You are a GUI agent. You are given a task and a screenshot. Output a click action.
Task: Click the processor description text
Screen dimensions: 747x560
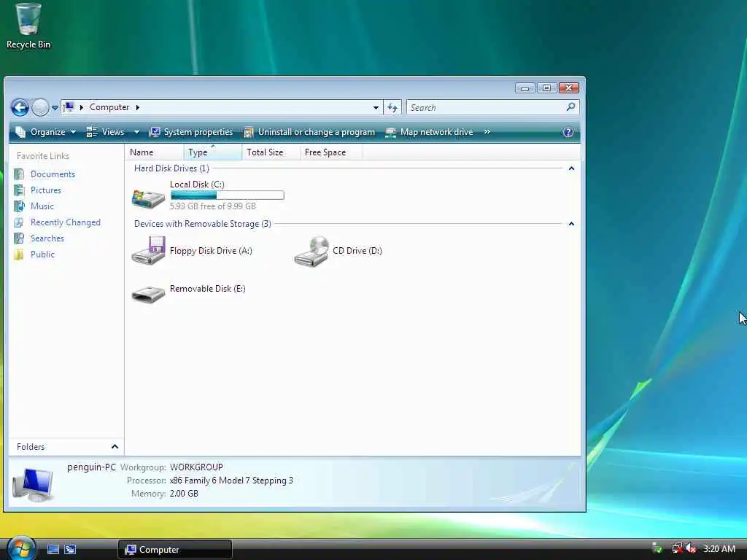(x=231, y=481)
